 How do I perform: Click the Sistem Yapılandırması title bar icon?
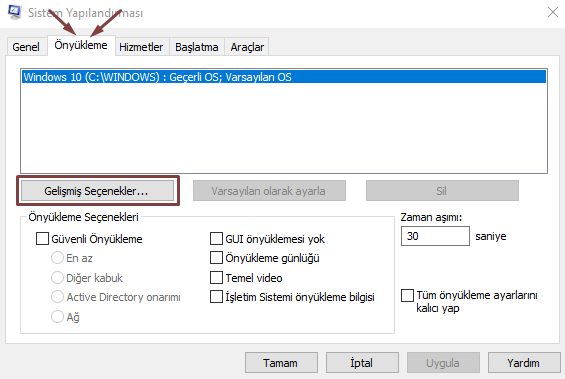[14, 12]
